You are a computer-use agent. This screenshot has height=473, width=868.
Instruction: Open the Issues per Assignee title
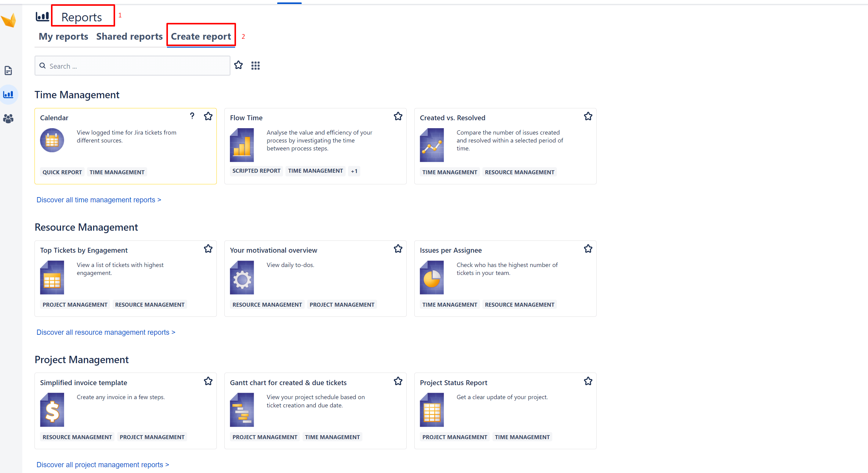tap(451, 250)
